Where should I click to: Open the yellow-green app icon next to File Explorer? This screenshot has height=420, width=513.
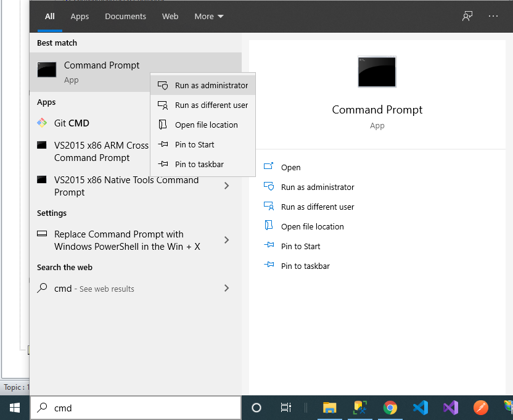point(360,408)
